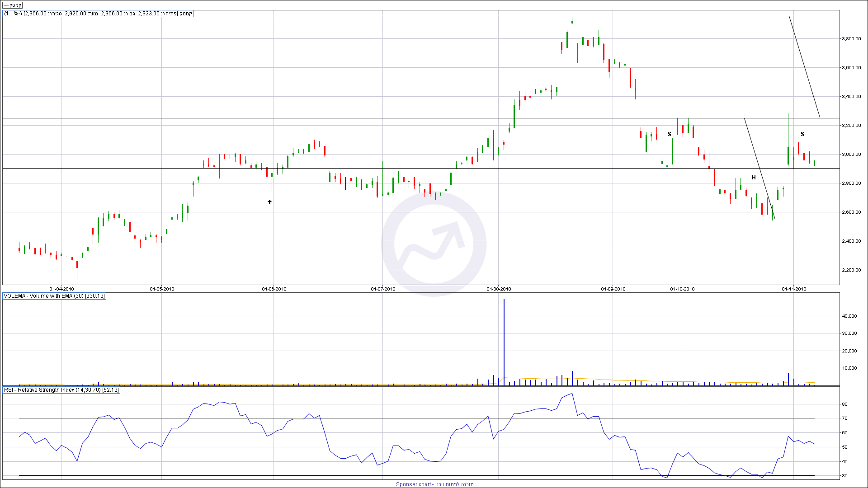
Task: Click the 01-06-2018 date axis label
Action: [x=274, y=289]
